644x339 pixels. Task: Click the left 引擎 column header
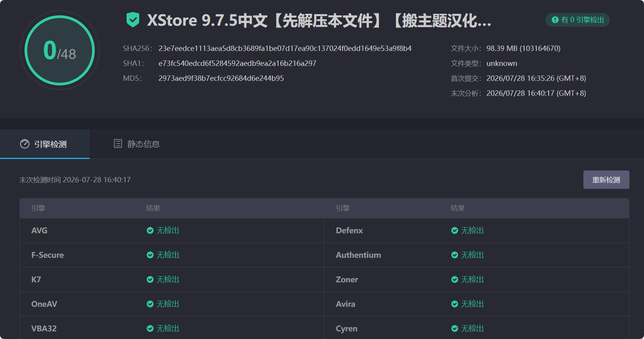38,208
